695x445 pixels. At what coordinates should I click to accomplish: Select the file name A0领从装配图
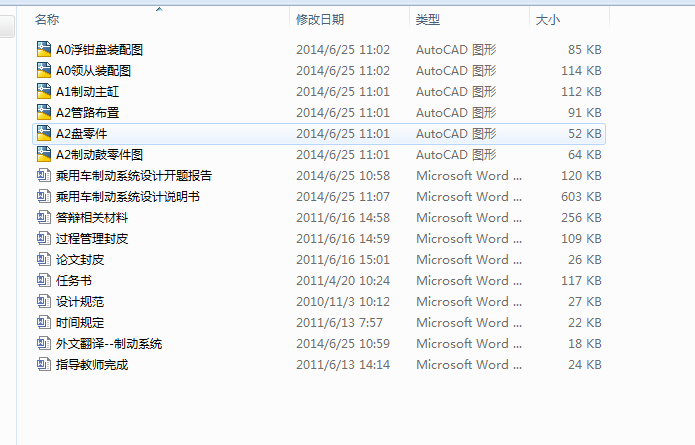click(x=94, y=70)
